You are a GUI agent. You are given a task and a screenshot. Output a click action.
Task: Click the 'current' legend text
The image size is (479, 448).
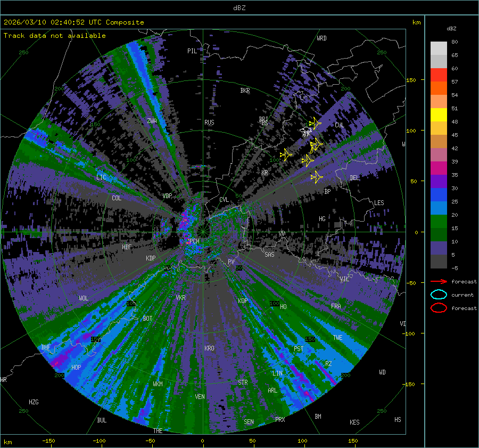coord(462,295)
